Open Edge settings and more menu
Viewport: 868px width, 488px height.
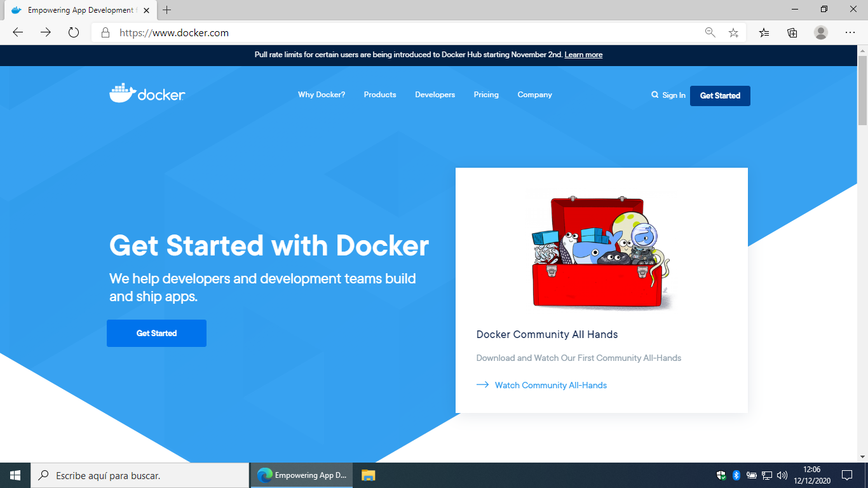point(850,32)
